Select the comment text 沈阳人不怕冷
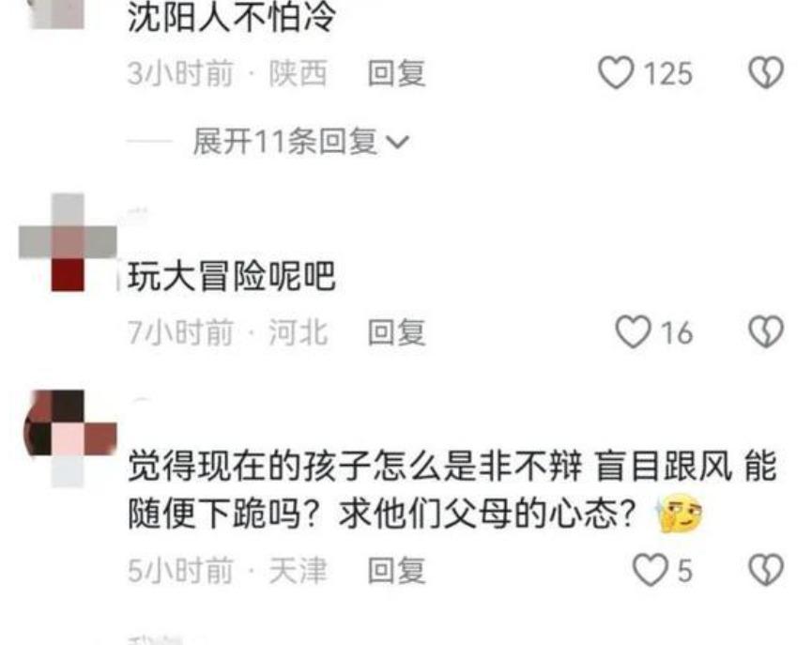This screenshot has width=812, height=645. [x=232, y=17]
